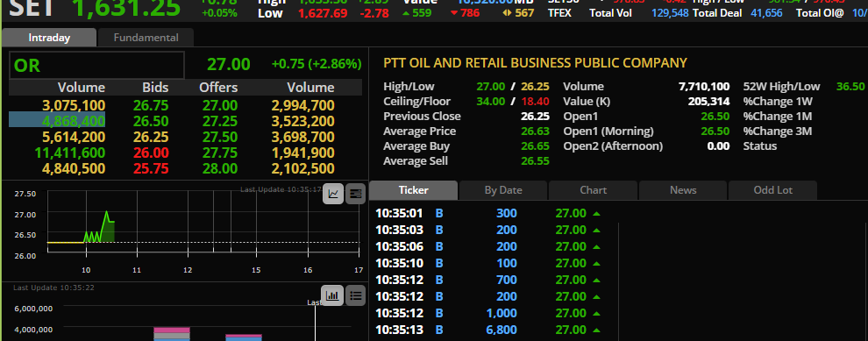
Task: Select the volume bar chart icon
Action: [x=332, y=295]
